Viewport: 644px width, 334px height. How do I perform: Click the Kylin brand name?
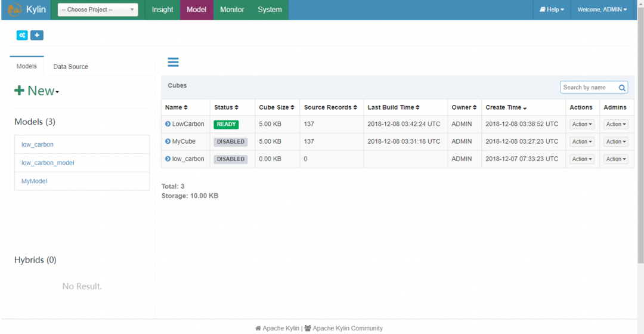(36, 10)
